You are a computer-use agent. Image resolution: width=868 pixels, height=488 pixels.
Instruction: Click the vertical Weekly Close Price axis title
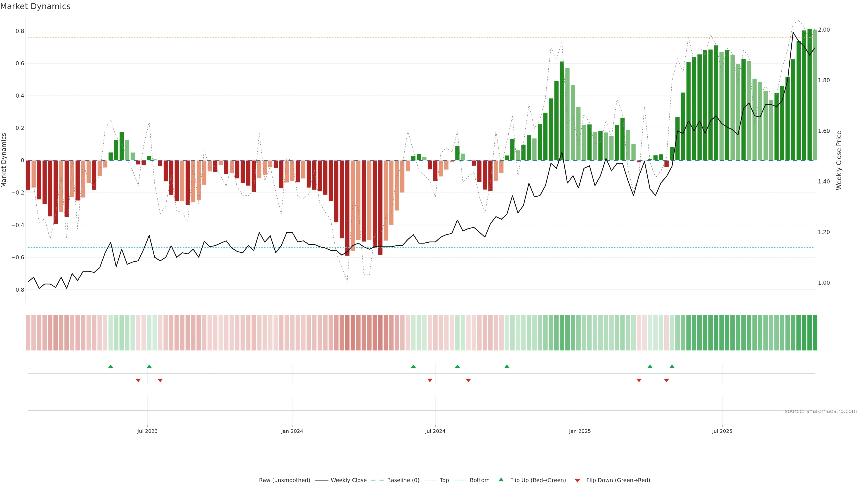click(x=839, y=160)
